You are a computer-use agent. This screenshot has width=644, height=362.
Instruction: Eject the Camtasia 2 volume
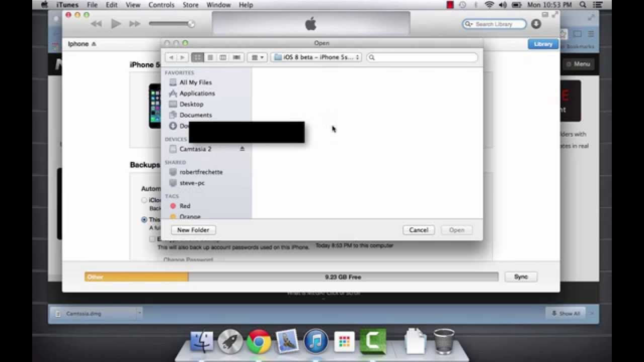(x=242, y=149)
